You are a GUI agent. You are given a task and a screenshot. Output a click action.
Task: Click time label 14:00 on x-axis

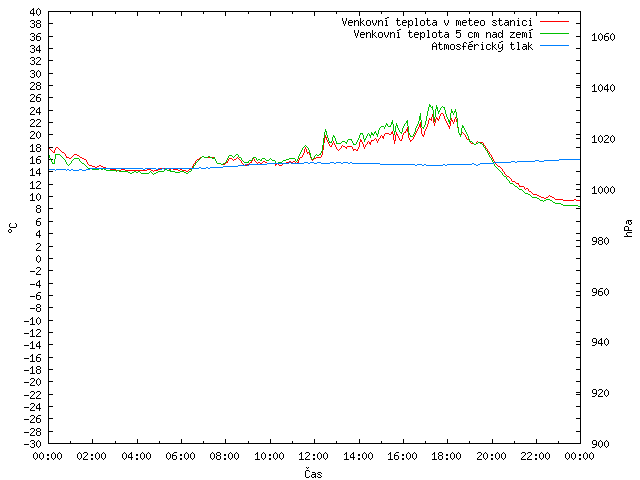(x=358, y=456)
